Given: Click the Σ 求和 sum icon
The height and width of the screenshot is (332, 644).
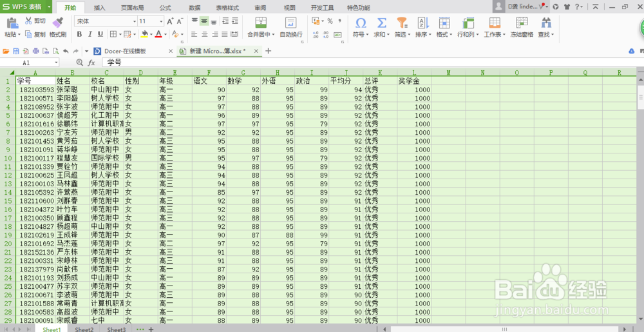Looking at the screenshot, I should [381, 23].
